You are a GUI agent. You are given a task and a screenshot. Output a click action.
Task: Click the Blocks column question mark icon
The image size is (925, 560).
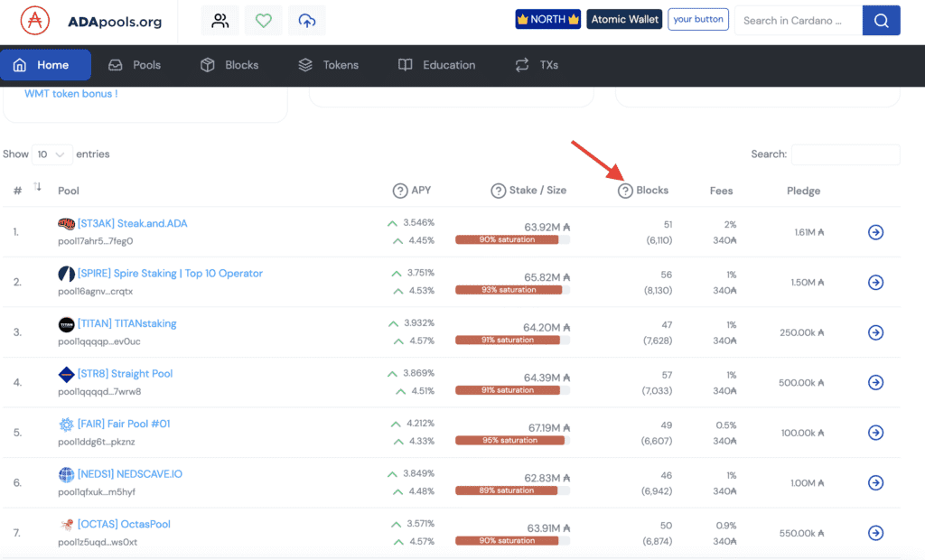pyautogui.click(x=627, y=191)
